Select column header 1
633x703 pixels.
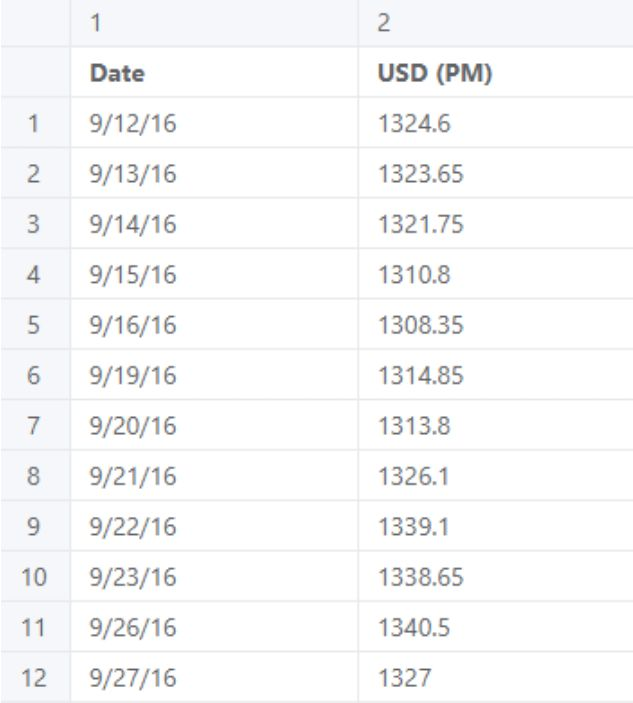[x=214, y=23]
